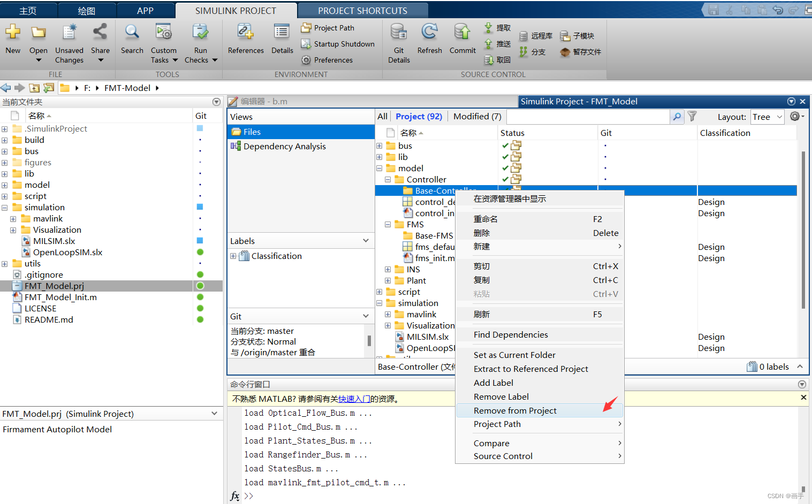Viewport: 812px width, 504px height.
Task: Open Project Path settings
Action: point(328,28)
